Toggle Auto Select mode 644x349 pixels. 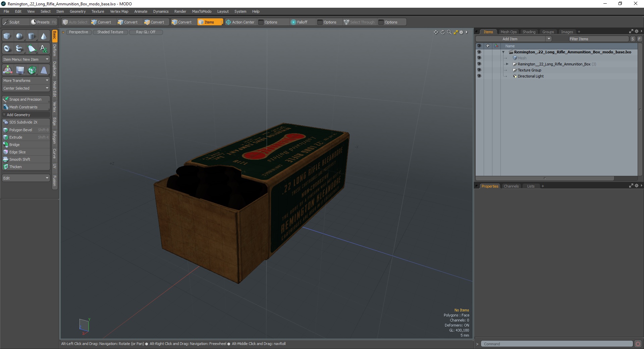coord(75,22)
